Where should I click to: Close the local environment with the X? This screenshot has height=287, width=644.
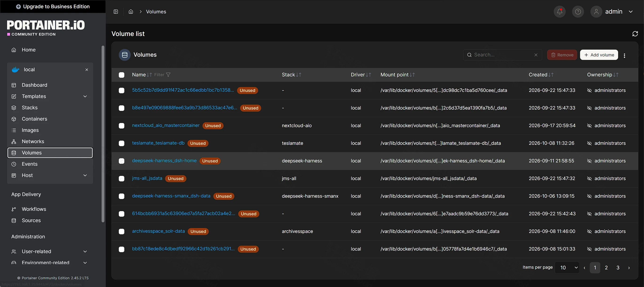(x=87, y=70)
